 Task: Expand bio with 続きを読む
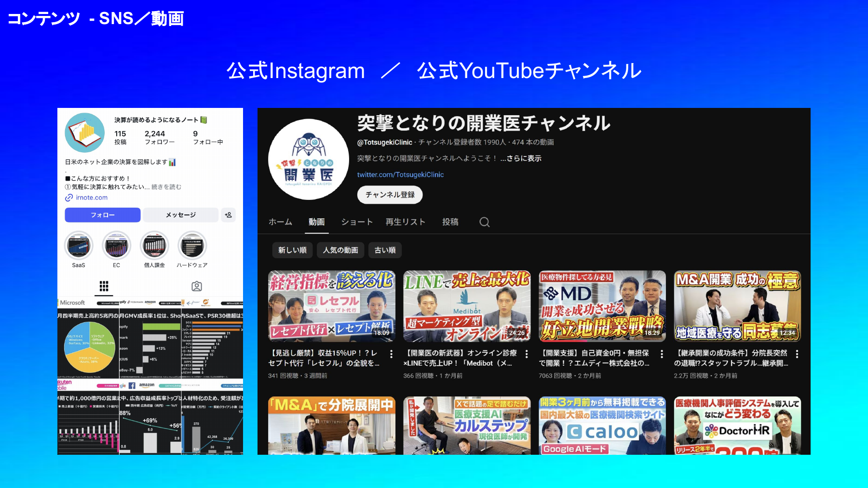pyautogui.click(x=166, y=187)
